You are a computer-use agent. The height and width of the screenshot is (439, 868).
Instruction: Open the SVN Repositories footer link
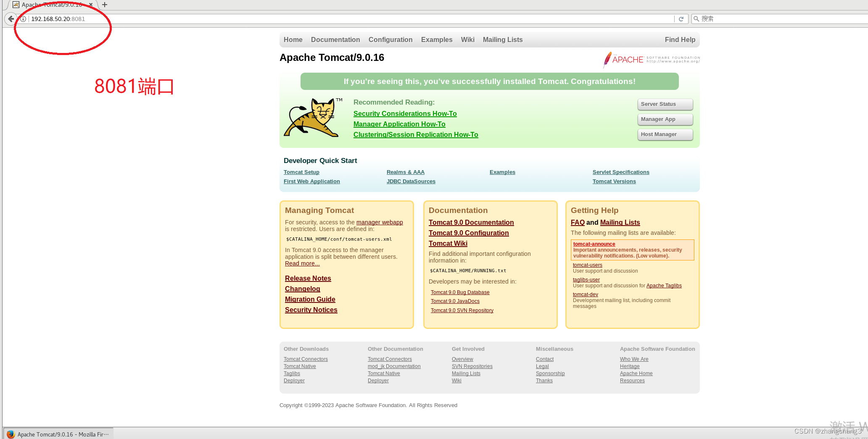(x=472, y=366)
